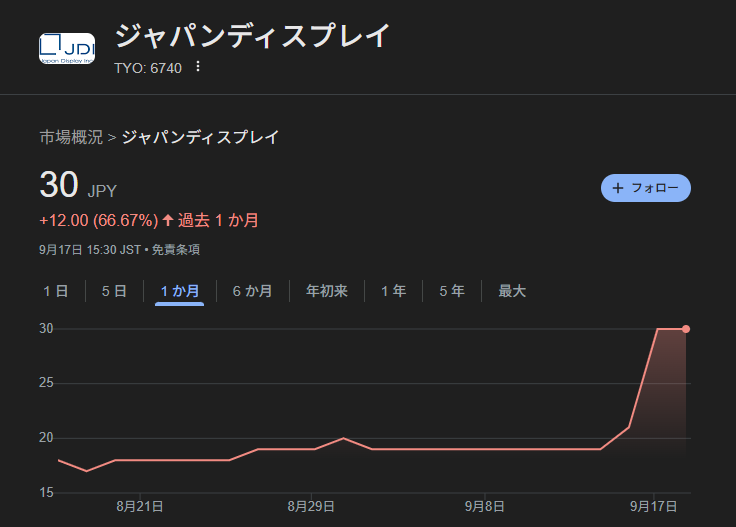The image size is (736, 527).
Task: Click the 8月29日 axis date label
Action: pos(311,506)
